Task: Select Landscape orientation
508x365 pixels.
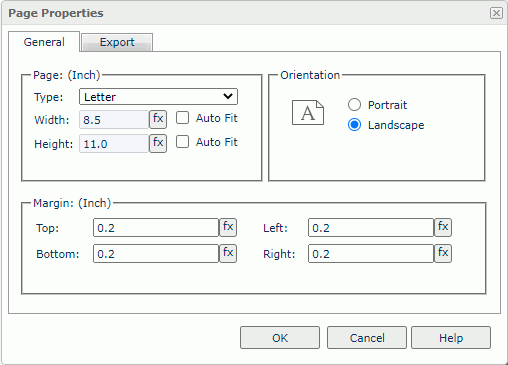Action: [354, 125]
